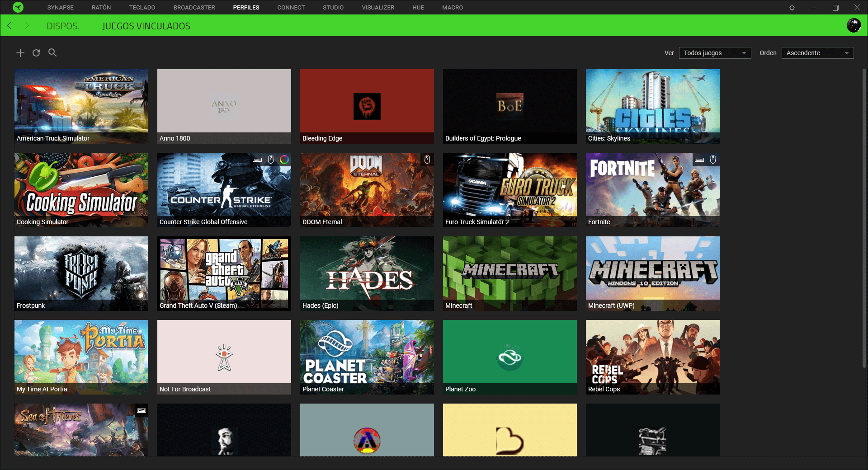Click the Fortnite label text
Viewport: 868px width, 470px height.
coord(599,222)
